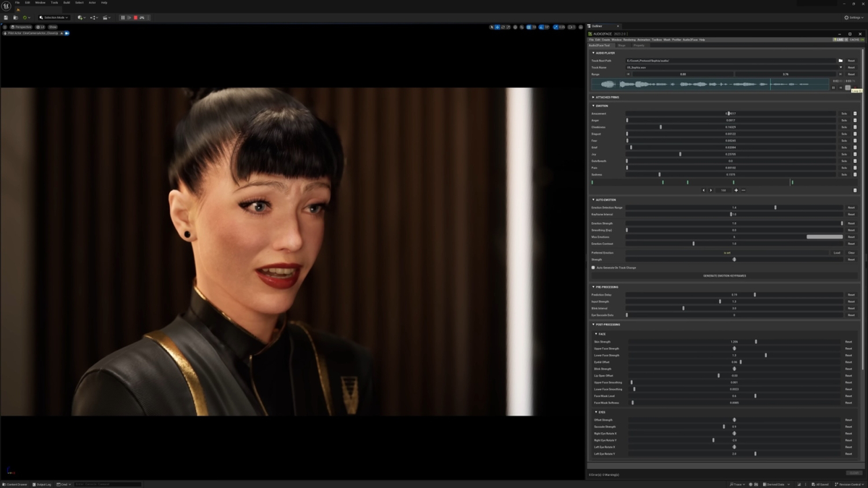Image resolution: width=868 pixels, height=488 pixels.
Task: Click the translate gizmo icon in viewport
Action: [497, 27]
